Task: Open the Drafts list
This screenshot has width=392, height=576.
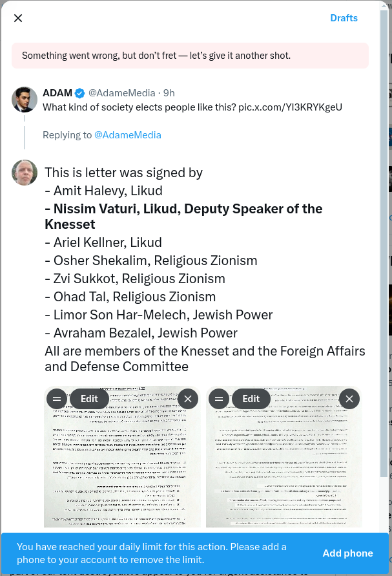Action: 344,18
